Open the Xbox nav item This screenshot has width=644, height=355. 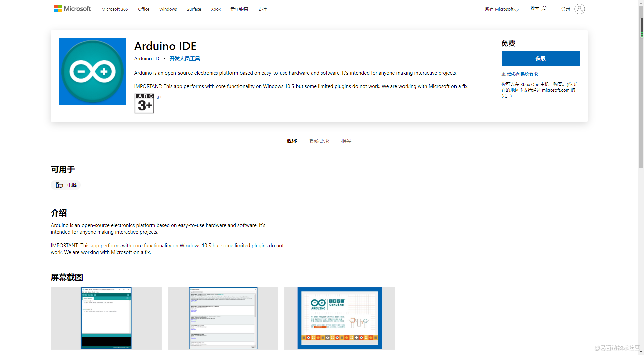tap(216, 9)
